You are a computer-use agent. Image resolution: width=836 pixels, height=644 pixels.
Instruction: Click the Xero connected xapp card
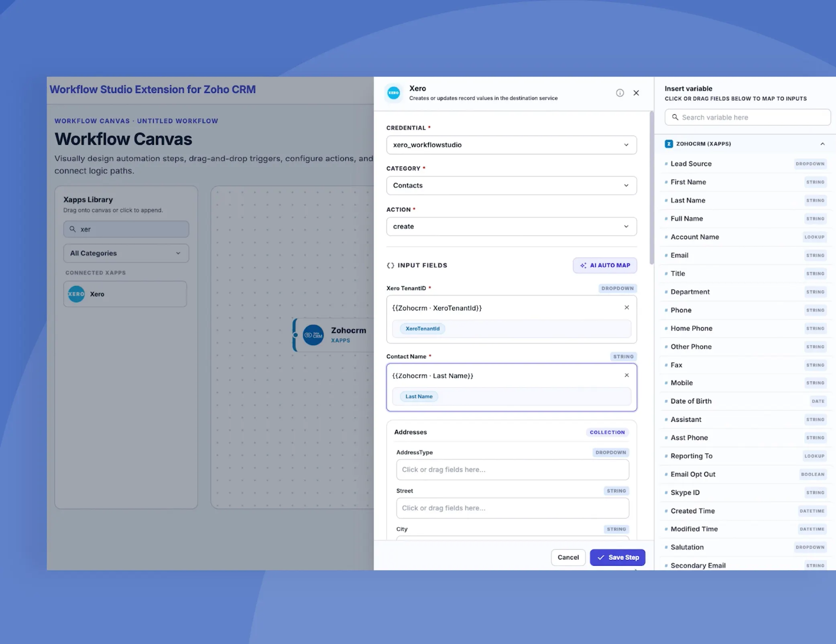pyautogui.click(x=125, y=294)
